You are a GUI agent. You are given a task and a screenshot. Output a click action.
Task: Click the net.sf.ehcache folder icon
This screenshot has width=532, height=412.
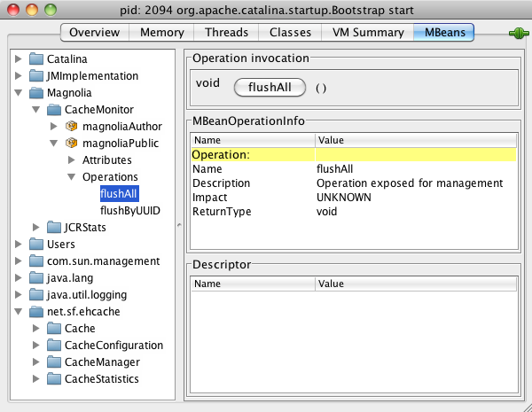point(36,312)
